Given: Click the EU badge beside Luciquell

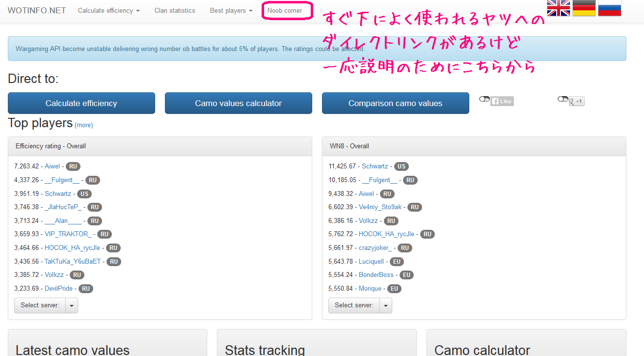Looking at the screenshot, I should click(x=397, y=262).
